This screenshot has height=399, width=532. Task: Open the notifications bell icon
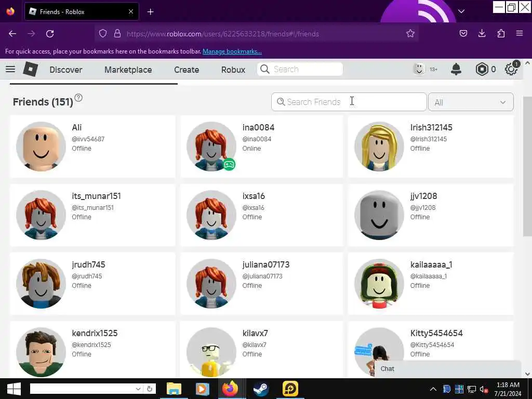pos(456,69)
